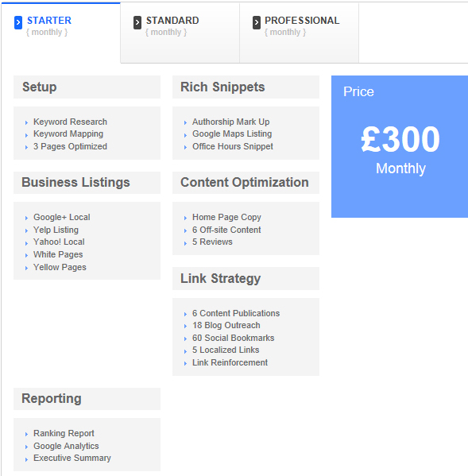
Task: Click the Google Analytics item
Action: (66, 446)
